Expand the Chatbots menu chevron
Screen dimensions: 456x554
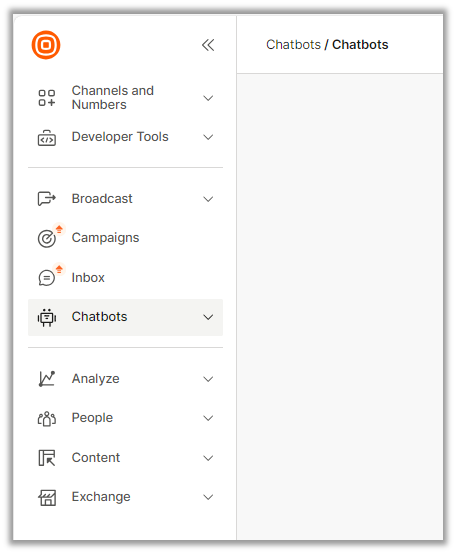[208, 317]
